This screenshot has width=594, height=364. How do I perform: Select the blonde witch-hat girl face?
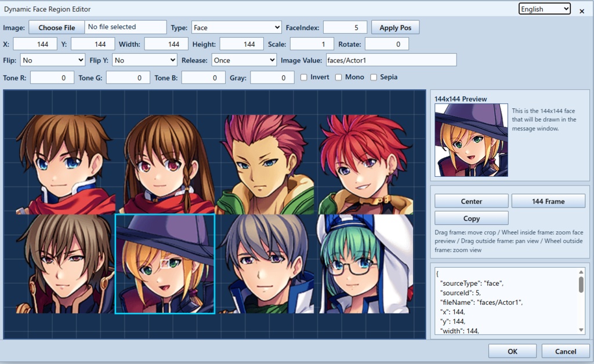click(165, 264)
